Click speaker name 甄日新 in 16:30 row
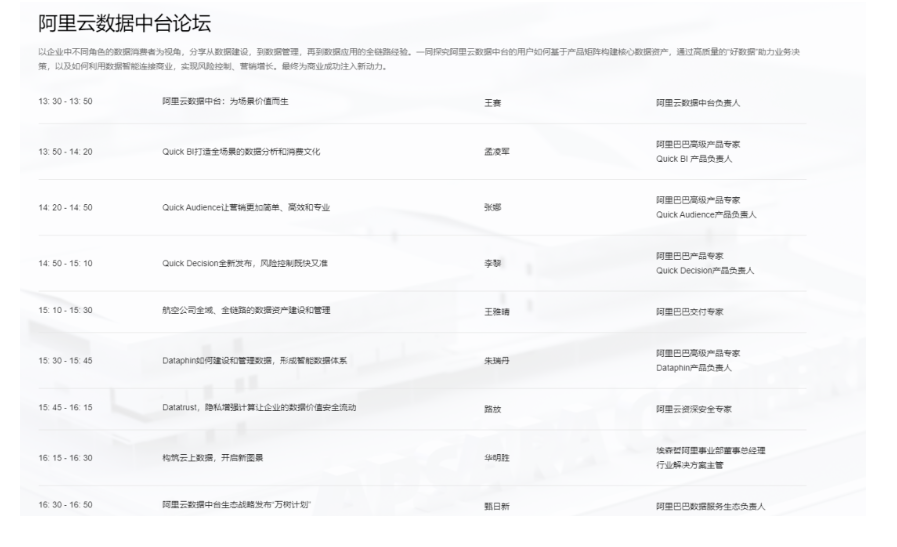897x547 pixels. 497,506
